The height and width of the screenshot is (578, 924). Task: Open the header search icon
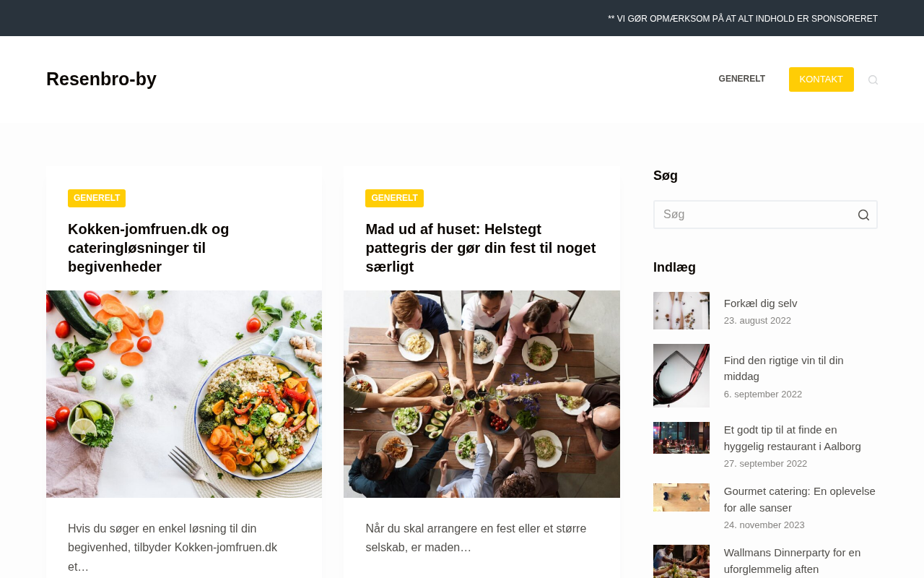coord(873,79)
